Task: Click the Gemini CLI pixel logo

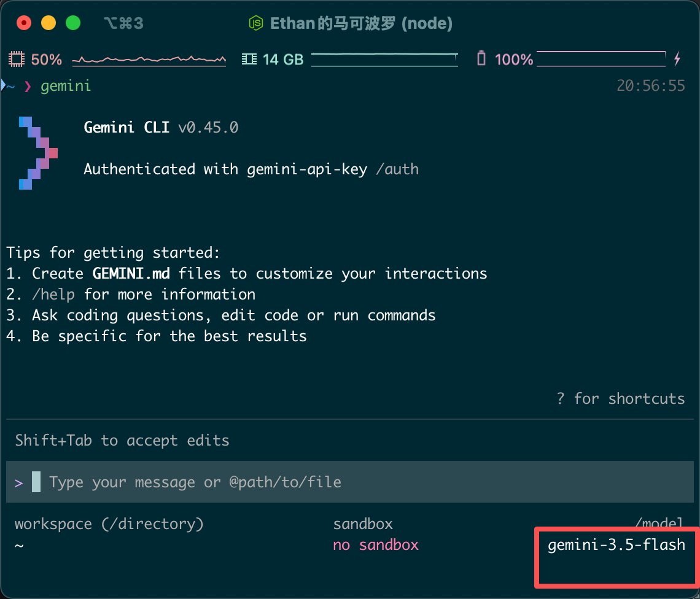Action: pos(38,153)
